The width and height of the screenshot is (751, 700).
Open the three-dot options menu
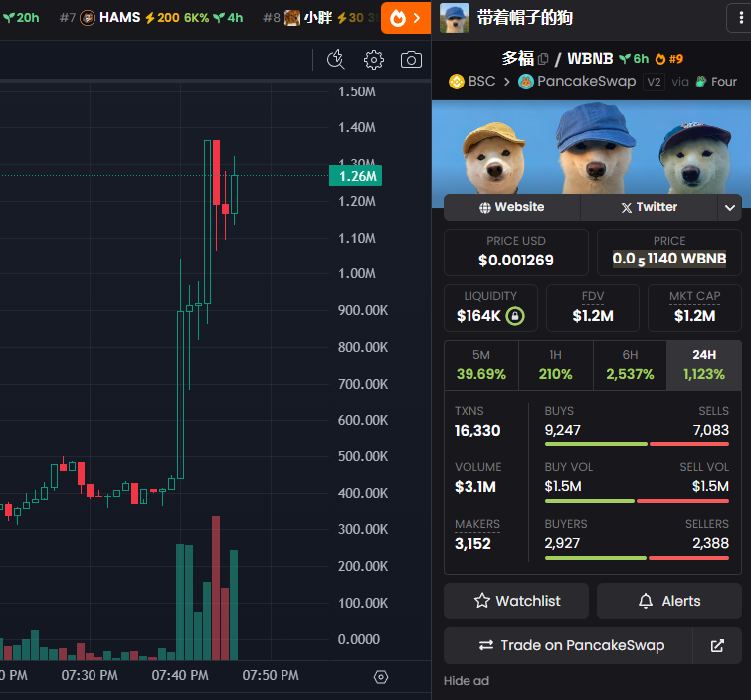click(x=740, y=18)
